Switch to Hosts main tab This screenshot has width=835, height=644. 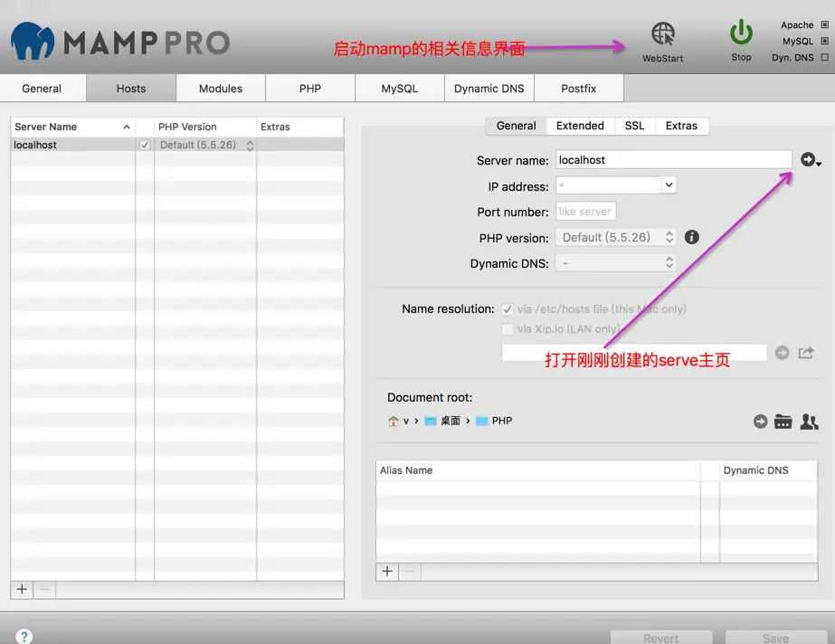point(131,89)
